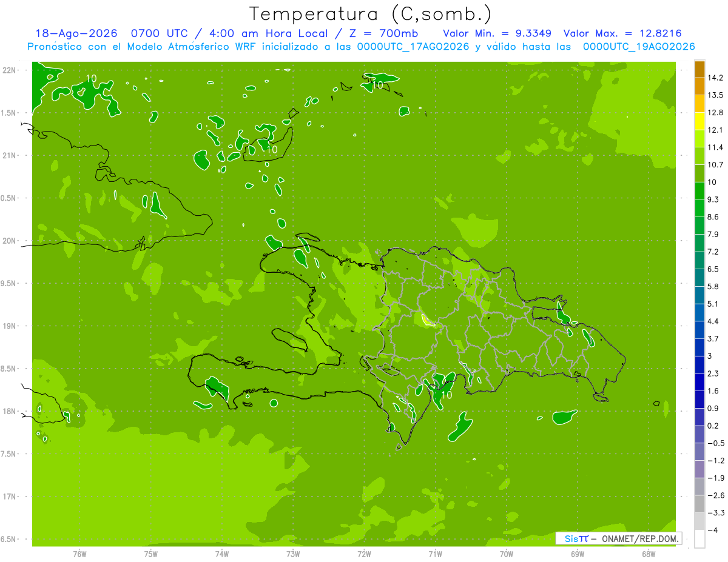Click the colorbar value "10.7"
The image size is (728, 562).
pyautogui.click(x=716, y=165)
